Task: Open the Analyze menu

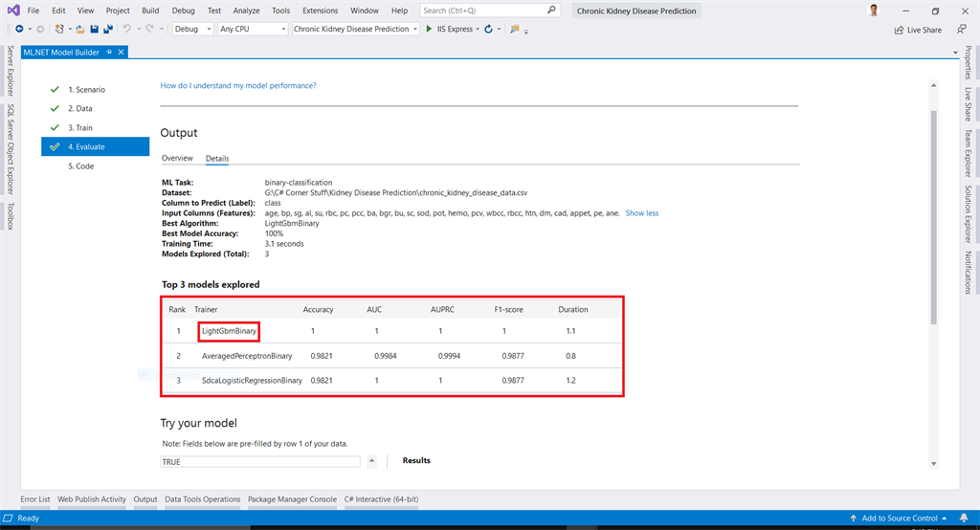Action: [x=246, y=10]
